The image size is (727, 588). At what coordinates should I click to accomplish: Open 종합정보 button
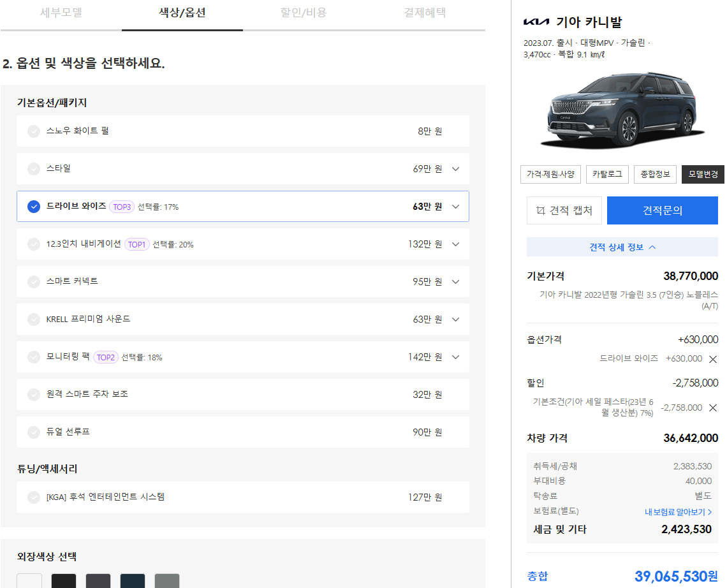(x=655, y=174)
